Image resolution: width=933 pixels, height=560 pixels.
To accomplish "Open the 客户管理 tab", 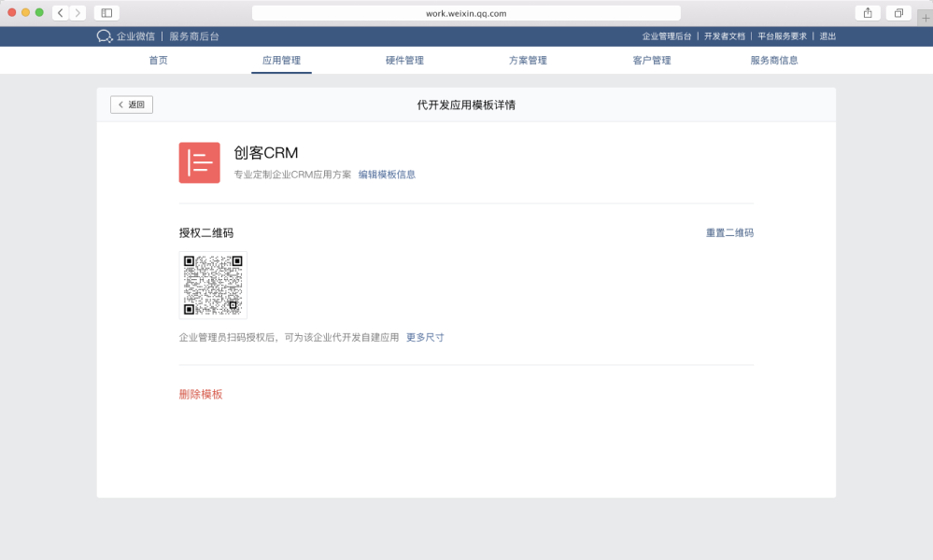I will 652,60.
